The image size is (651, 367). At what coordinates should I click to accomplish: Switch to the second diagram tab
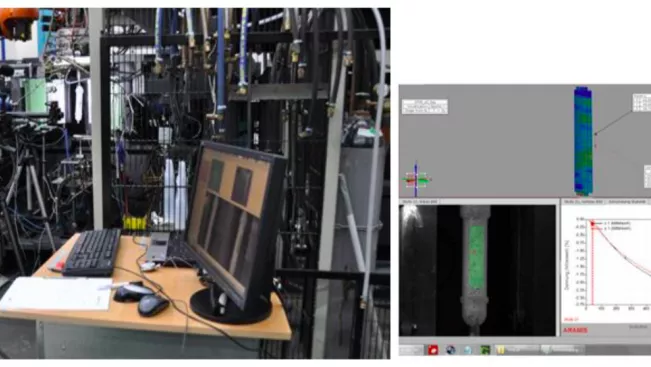tap(627, 202)
